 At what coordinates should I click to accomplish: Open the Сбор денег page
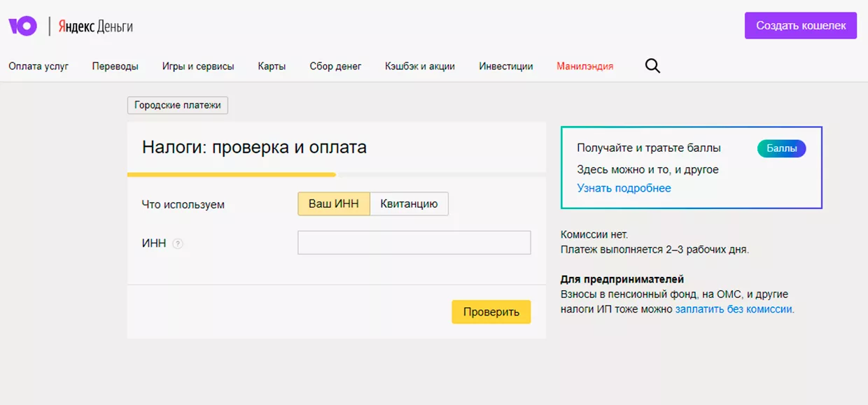click(x=335, y=66)
